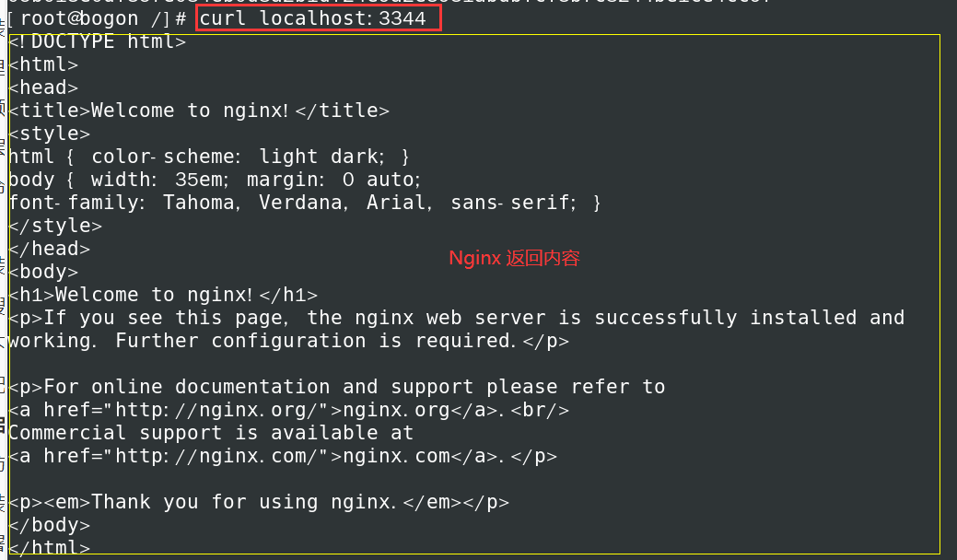Image resolution: width=957 pixels, height=560 pixels.
Task: Click the title Welcome to nginx! line
Action: [x=199, y=111]
